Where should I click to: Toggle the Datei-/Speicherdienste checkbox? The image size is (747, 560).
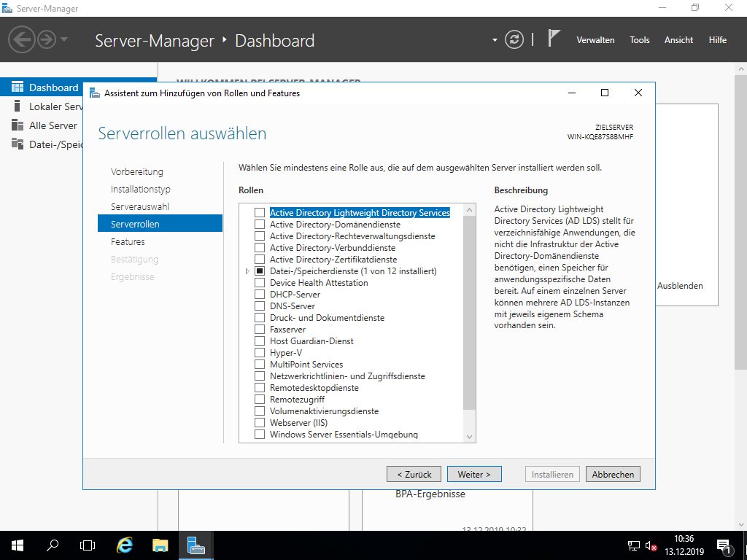click(260, 271)
